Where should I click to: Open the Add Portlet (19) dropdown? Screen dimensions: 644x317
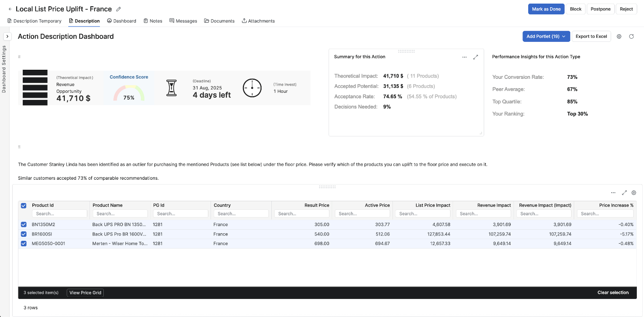[x=546, y=36]
